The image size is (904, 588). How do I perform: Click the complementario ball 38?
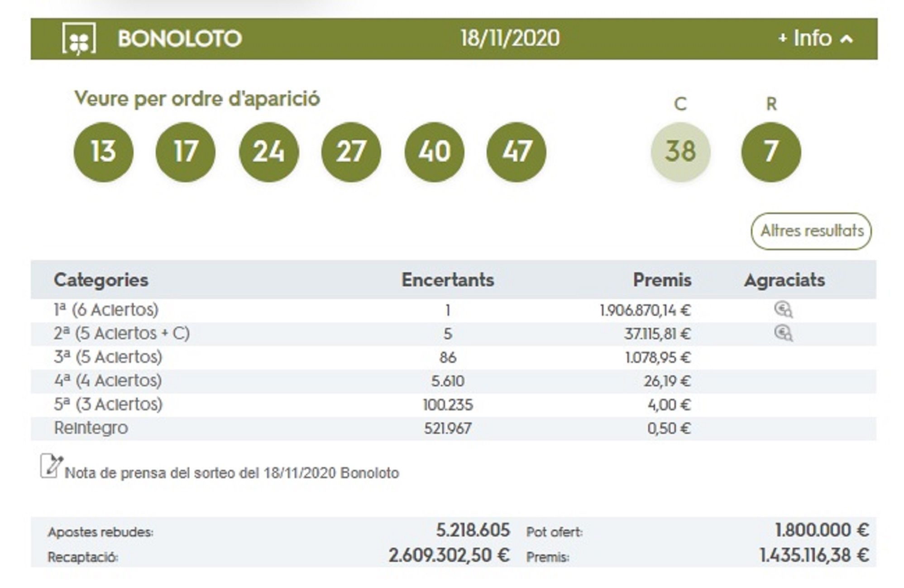680,152
